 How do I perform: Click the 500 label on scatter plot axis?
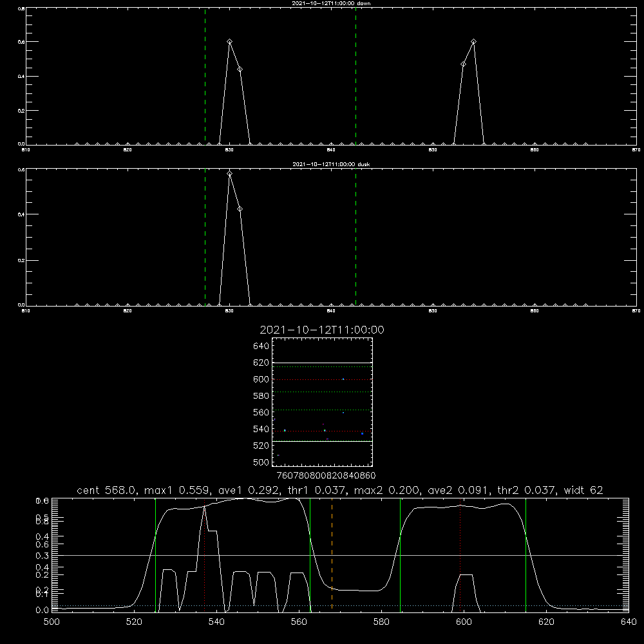[x=261, y=462]
